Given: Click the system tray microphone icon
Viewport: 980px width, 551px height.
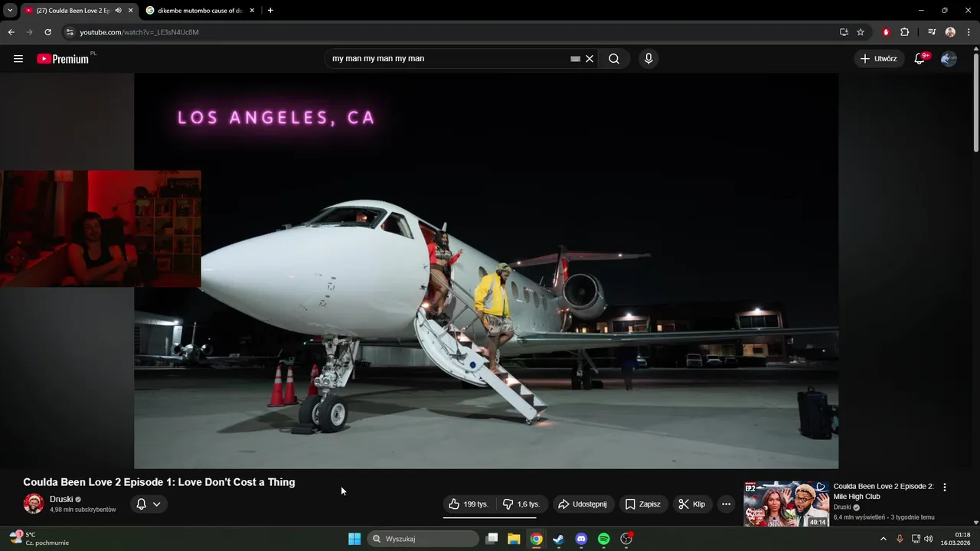Looking at the screenshot, I should (x=900, y=539).
